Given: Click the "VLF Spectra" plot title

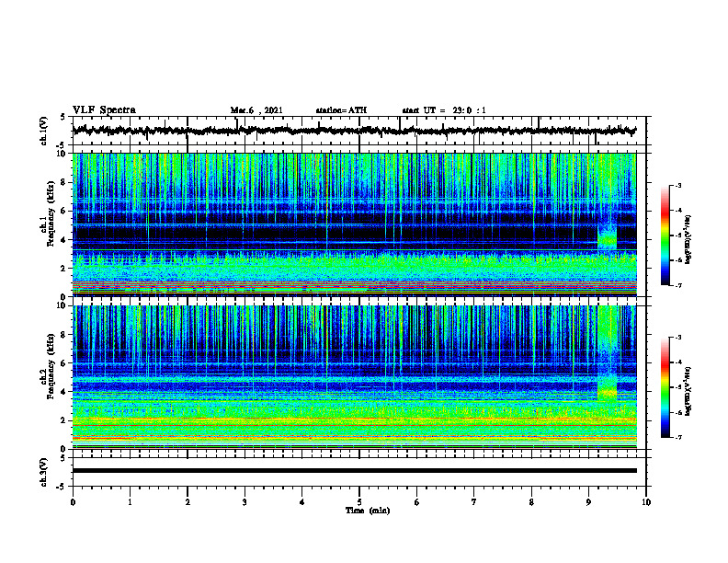Looking at the screenshot, I should click(104, 110).
